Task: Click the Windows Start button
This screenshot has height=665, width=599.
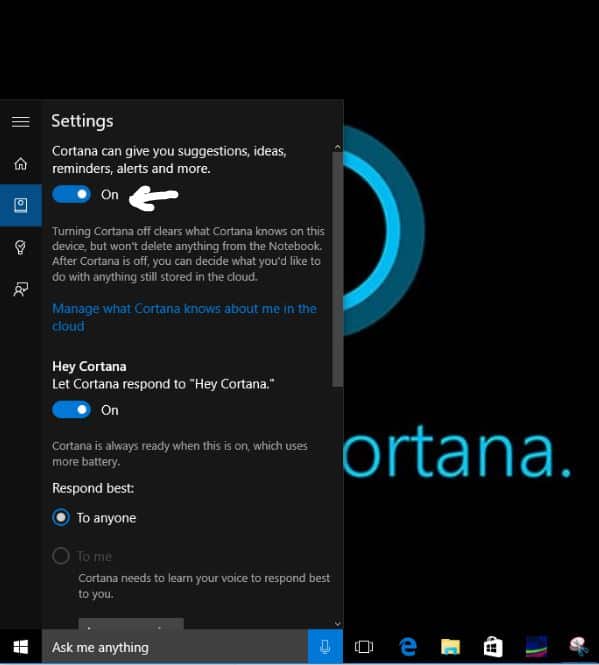Action: pyautogui.click(x=20, y=647)
